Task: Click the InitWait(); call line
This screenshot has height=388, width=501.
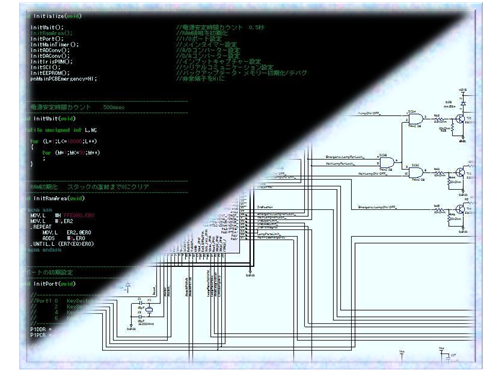Action: [47, 27]
